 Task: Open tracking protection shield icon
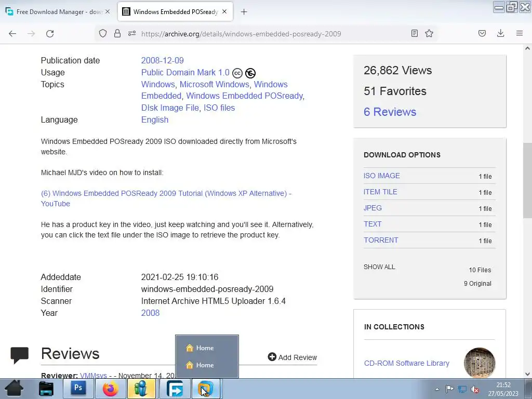tap(103, 33)
